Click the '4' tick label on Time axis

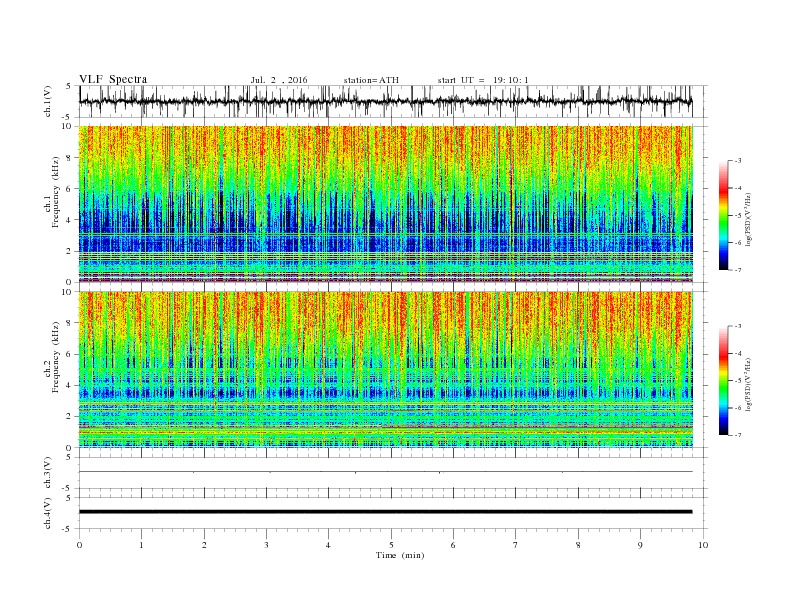point(329,545)
